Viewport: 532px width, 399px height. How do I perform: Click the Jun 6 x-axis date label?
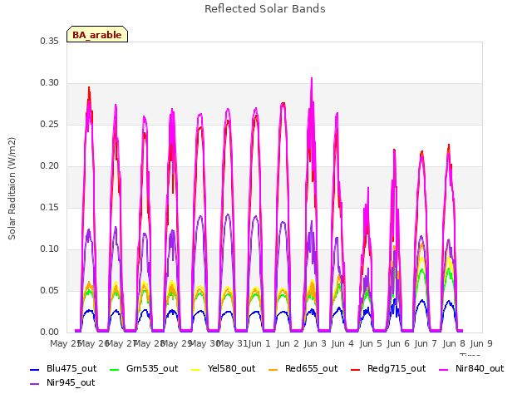pyautogui.click(x=398, y=343)
